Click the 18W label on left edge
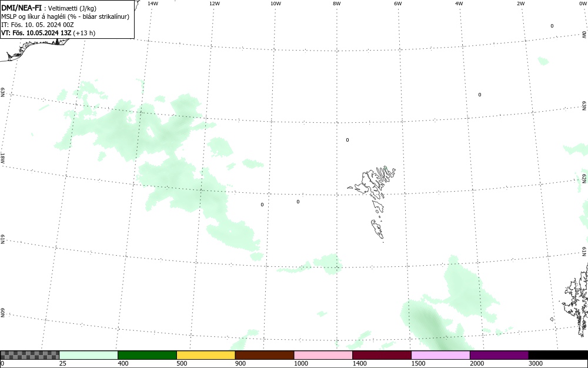The width and height of the screenshot is (588, 368). [x=2, y=158]
